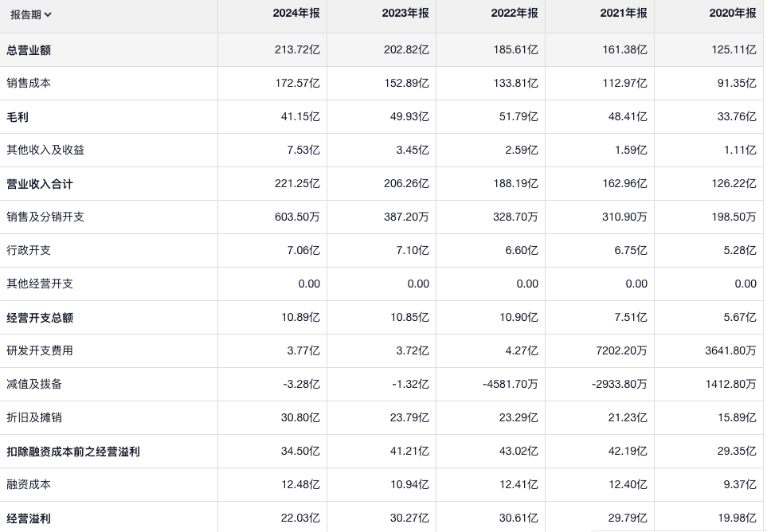767x532 pixels.
Task: Click the 2020年报 column header
Action: [x=733, y=14]
